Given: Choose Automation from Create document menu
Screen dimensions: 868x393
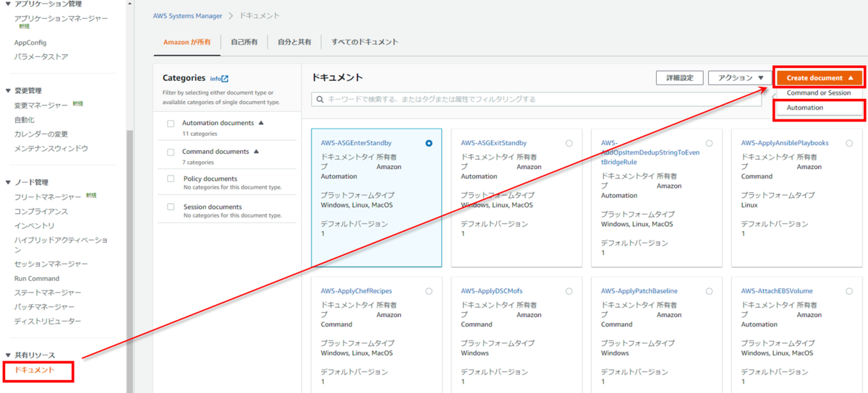Looking at the screenshot, I should point(805,108).
